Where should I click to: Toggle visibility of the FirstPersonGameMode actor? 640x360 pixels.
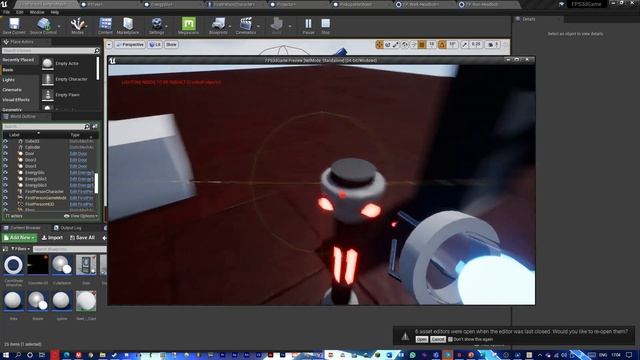[6, 198]
